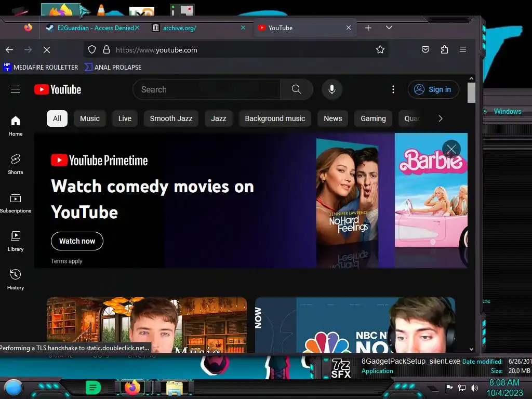The width and height of the screenshot is (532, 399).
Task: Click Firefox on the taskbar
Action: click(x=132, y=388)
